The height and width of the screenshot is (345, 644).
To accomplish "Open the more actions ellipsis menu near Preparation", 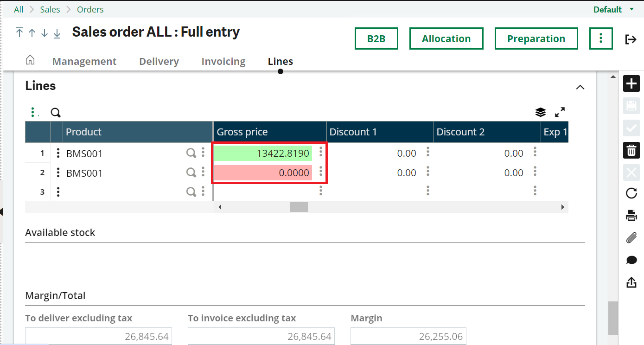I will [x=601, y=38].
